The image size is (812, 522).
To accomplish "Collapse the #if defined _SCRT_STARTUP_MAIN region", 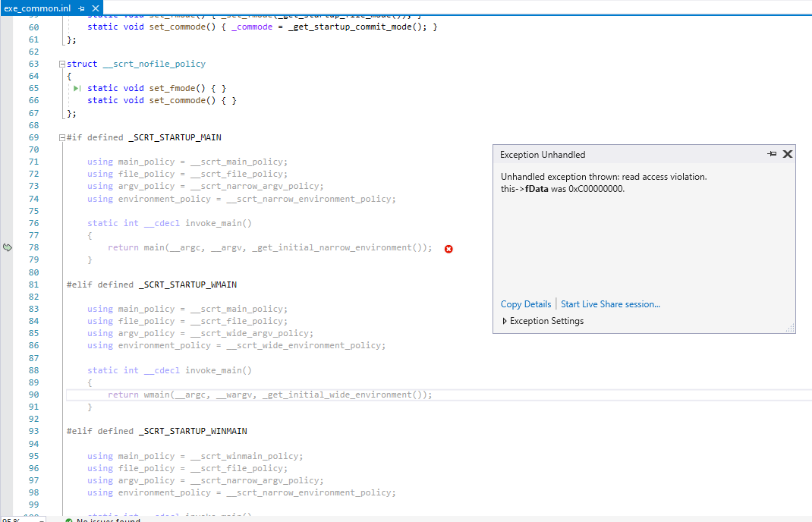I will click(61, 137).
